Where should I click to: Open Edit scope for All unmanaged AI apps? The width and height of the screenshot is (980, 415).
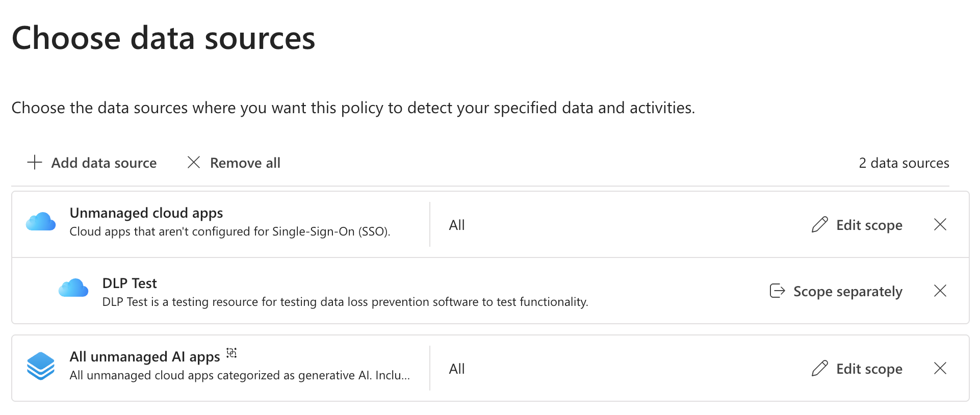pyautogui.click(x=868, y=368)
